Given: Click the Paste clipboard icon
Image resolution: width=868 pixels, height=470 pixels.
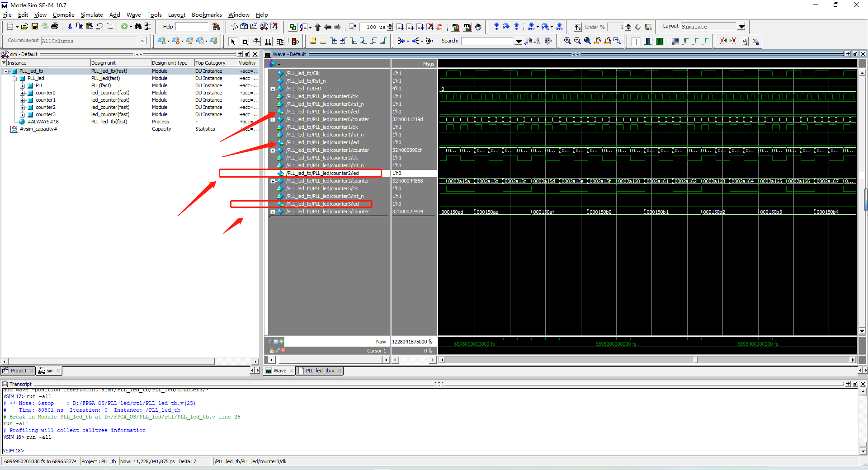Looking at the screenshot, I should [90, 27].
